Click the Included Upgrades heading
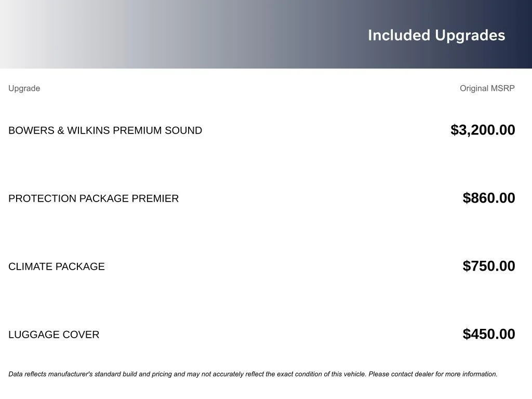Image resolution: width=532 pixels, height=399 pixels. 436,36
